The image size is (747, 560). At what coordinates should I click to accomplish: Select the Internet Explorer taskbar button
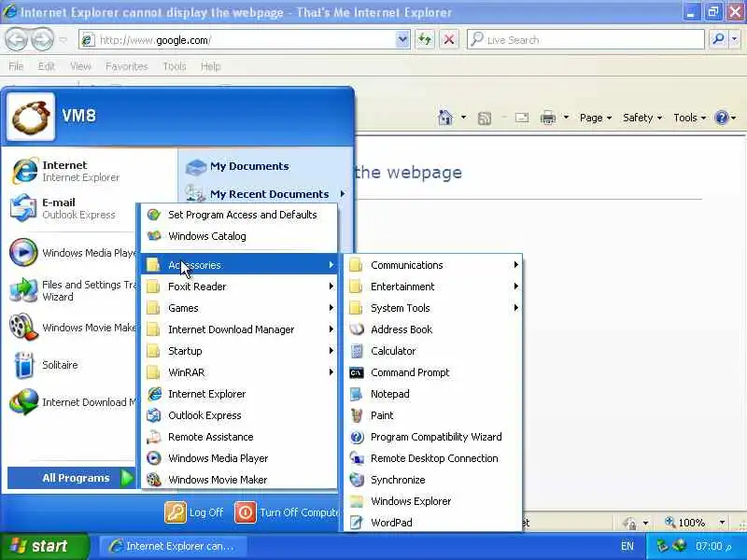pyautogui.click(x=173, y=546)
